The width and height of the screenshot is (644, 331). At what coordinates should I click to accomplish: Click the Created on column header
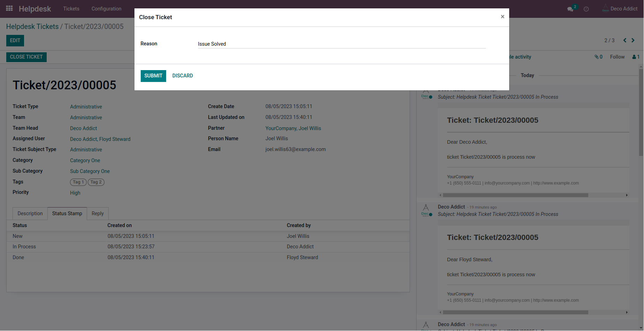[119, 225]
